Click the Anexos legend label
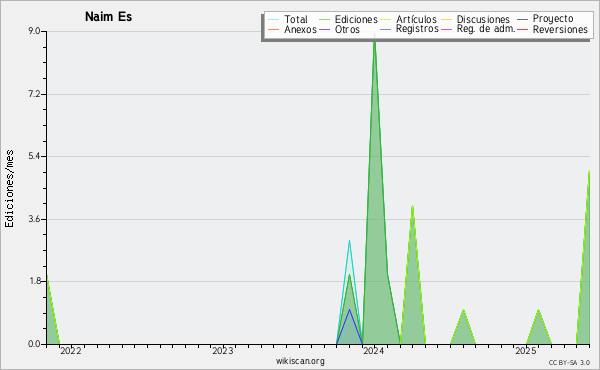 (300, 29)
